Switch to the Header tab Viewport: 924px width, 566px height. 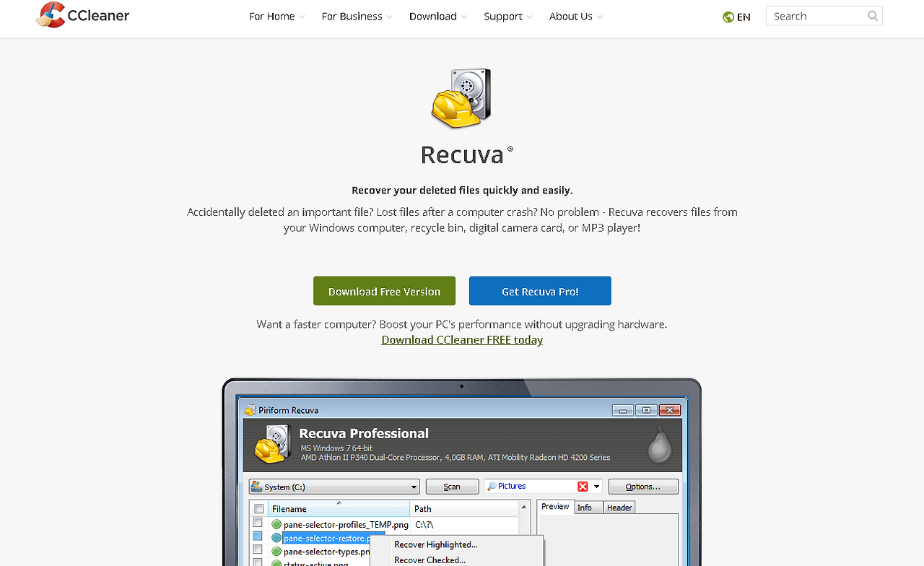click(619, 508)
